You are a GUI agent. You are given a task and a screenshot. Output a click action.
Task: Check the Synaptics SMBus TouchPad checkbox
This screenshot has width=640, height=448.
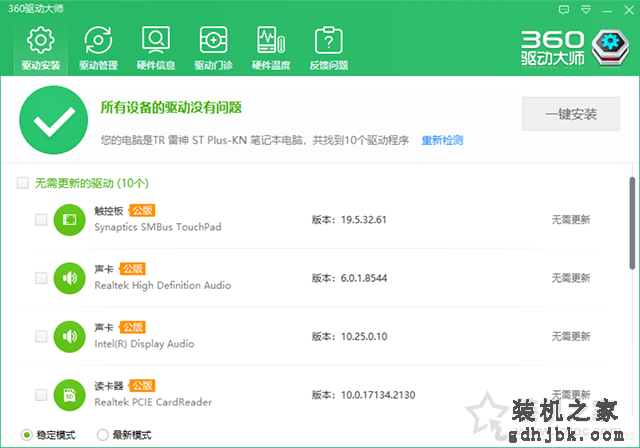click(x=41, y=220)
